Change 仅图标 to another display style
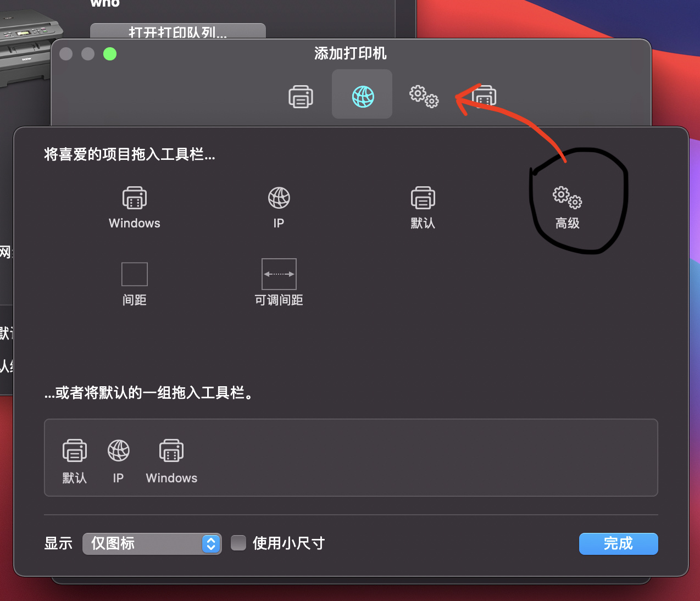This screenshot has height=601, width=700. click(152, 543)
